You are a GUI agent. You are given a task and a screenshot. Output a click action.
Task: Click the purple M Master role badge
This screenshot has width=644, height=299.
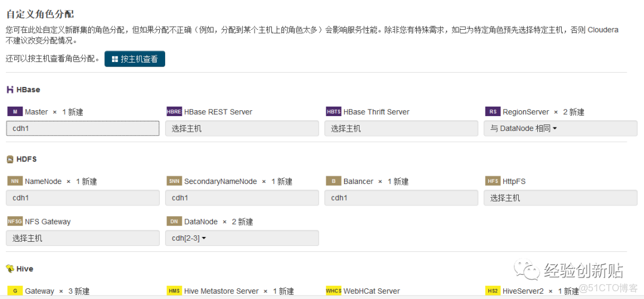[15, 111]
